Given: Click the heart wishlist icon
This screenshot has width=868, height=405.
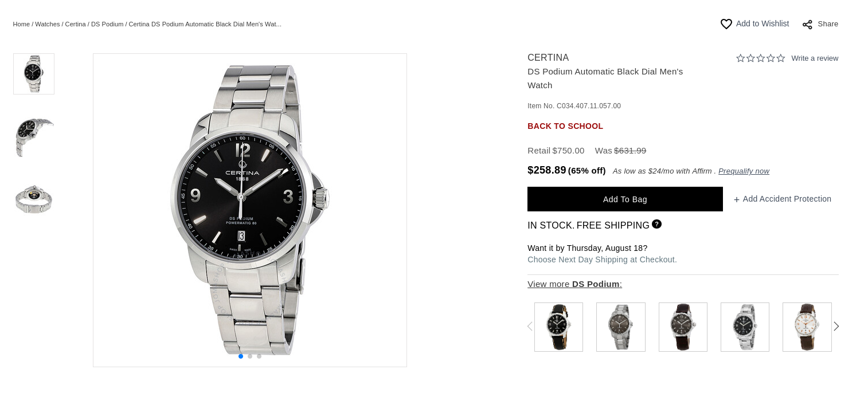Looking at the screenshot, I should pos(726,24).
